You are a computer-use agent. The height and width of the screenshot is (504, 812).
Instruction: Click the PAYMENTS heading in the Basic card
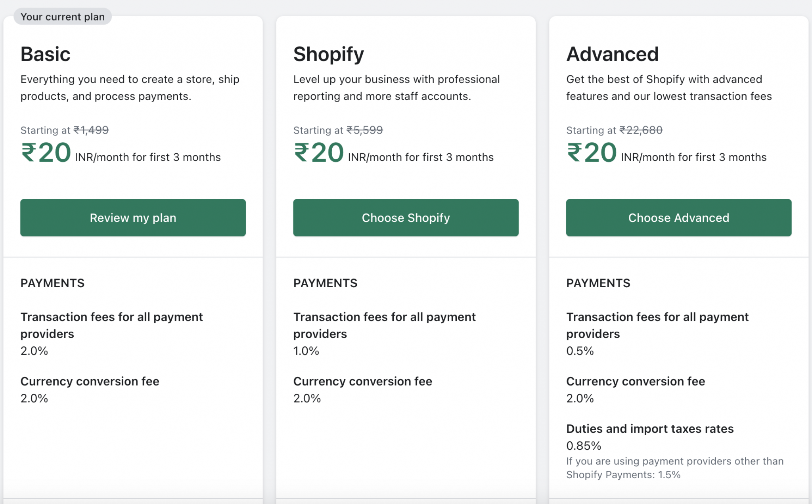click(52, 283)
